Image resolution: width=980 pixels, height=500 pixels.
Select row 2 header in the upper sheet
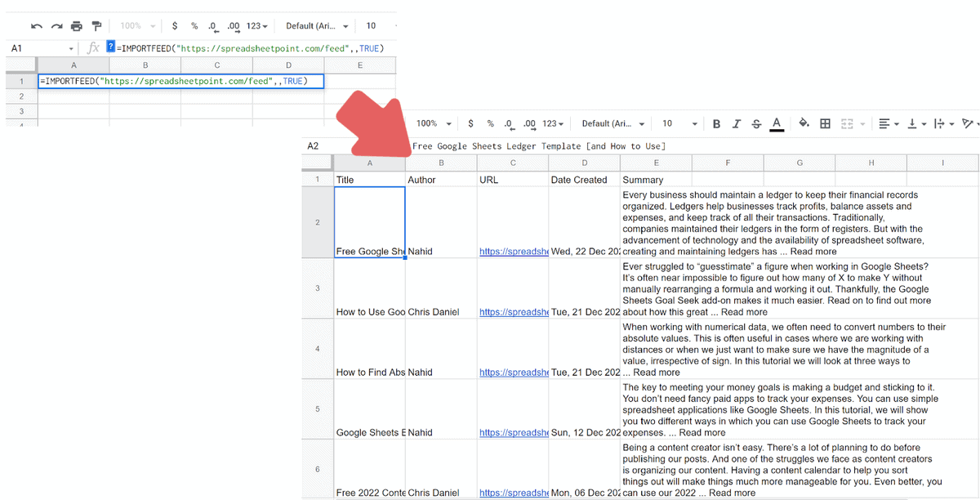tap(20, 96)
